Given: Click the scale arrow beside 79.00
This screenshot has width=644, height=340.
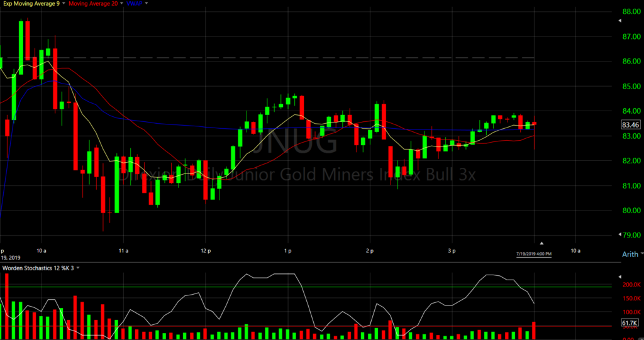Looking at the screenshot, I should point(619,234).
